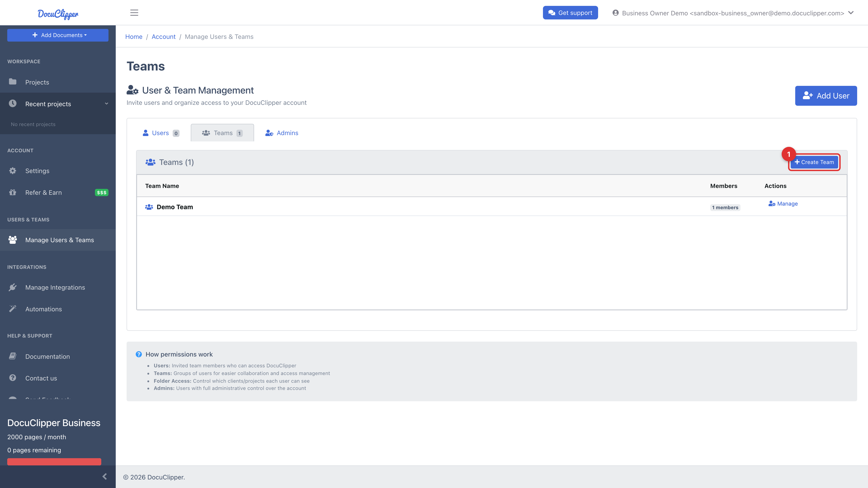Click the pages remaining usage bar
The width and height of the screenshot is (868, 488).
coord(54,462)
